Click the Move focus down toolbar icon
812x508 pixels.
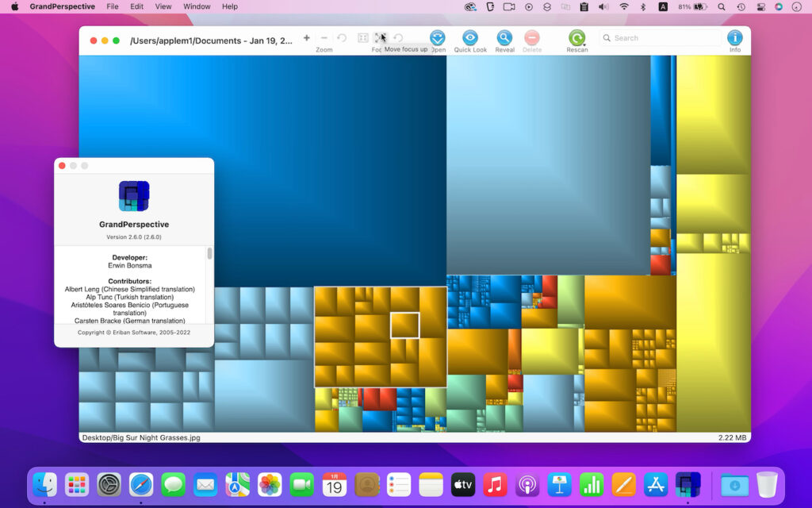[363, 37]
